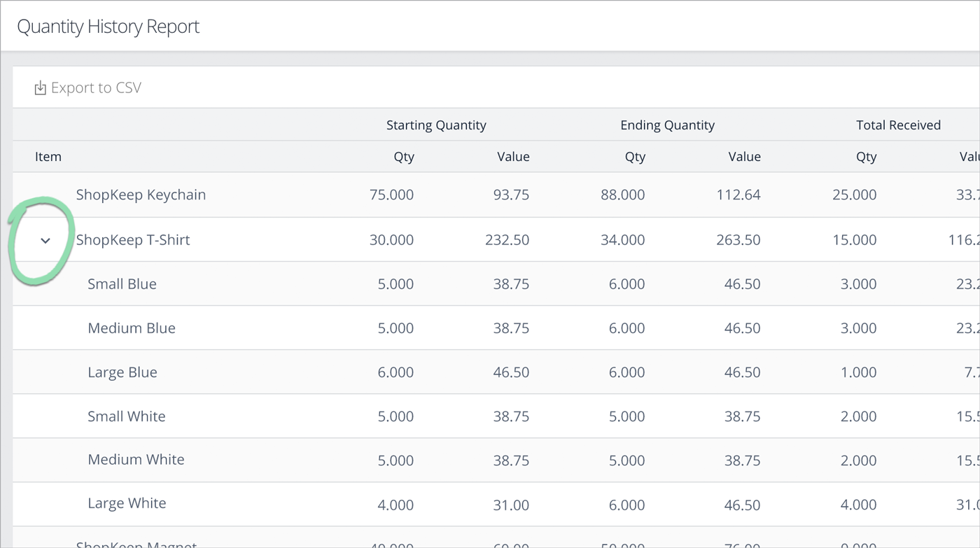Collapse the ShopKeep T-Shirt row chevron
The image size is (980, 548).
[x=45, y=241]
